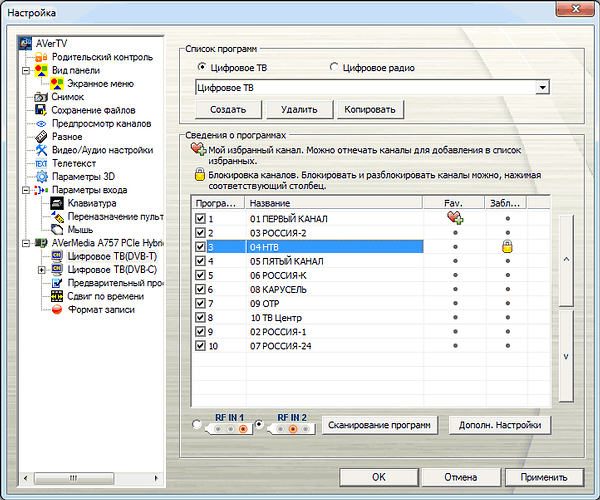Click the Fav. column header
The image size is (600, 500).
coord(453,203)
